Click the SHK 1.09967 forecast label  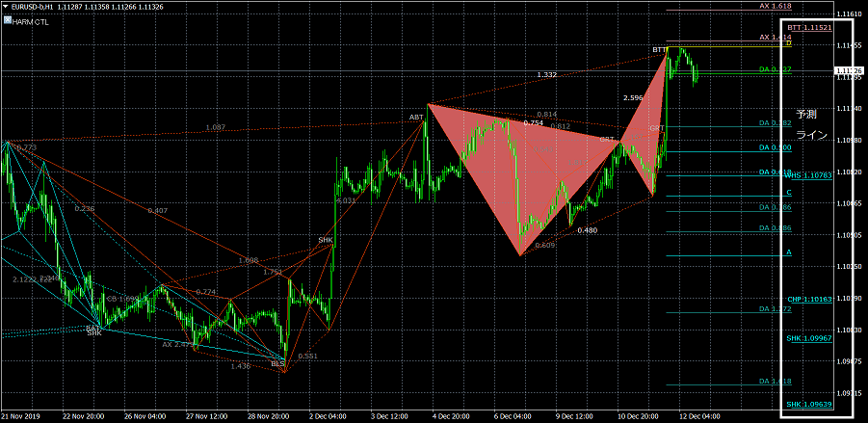[809, 338]
